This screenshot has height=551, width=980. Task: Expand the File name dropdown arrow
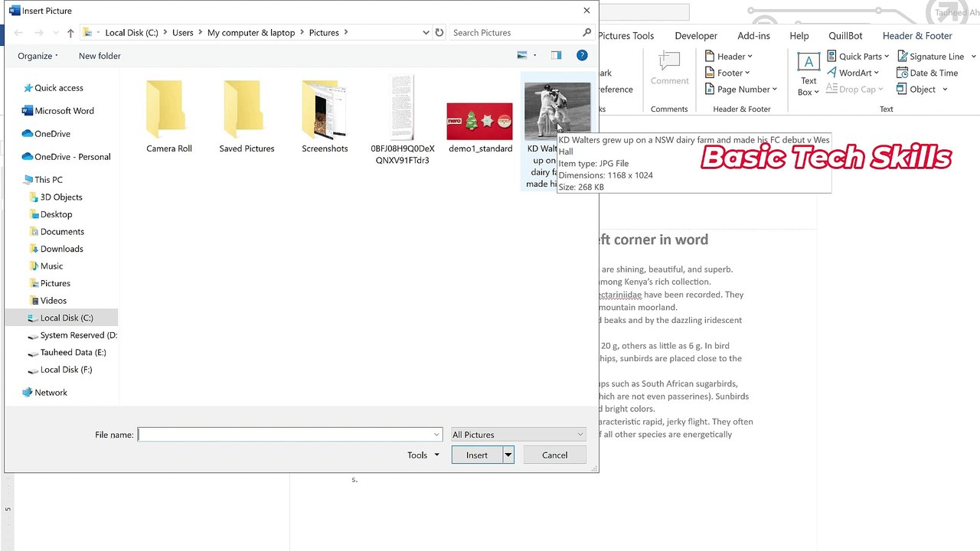pyautogui.click(x=437, y=435)
